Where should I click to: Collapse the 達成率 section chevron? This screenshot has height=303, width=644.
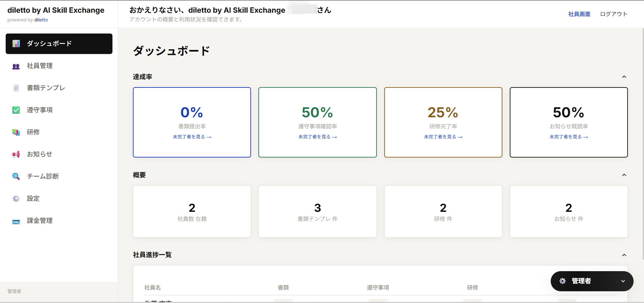(624, 77)
